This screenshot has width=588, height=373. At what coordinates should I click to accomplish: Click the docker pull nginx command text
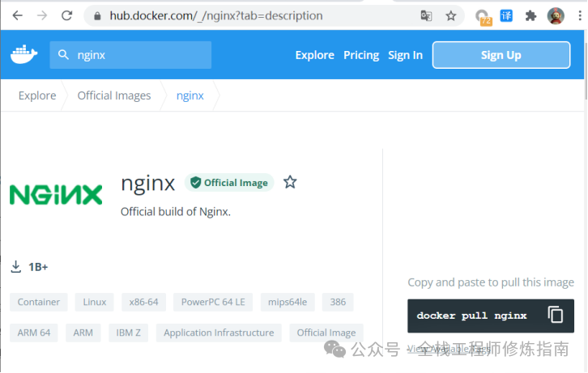coord(471,316)
